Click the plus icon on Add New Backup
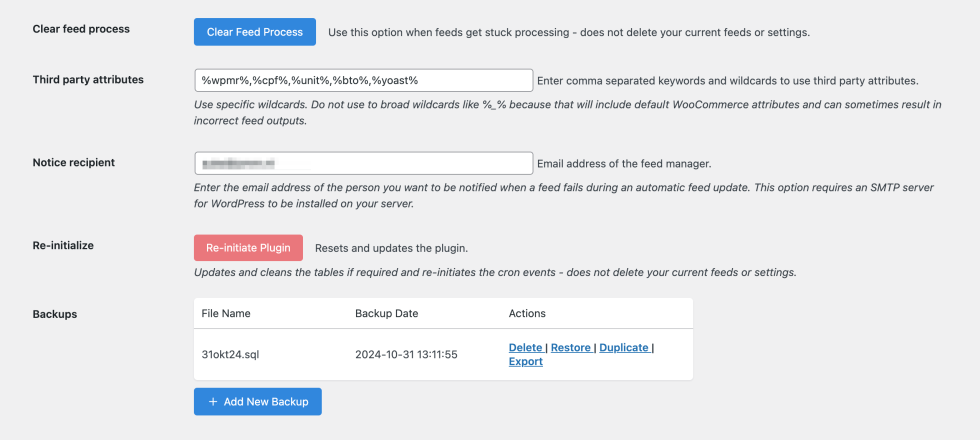This screenshot has height=440, width=980. click(x=213, y=402)
